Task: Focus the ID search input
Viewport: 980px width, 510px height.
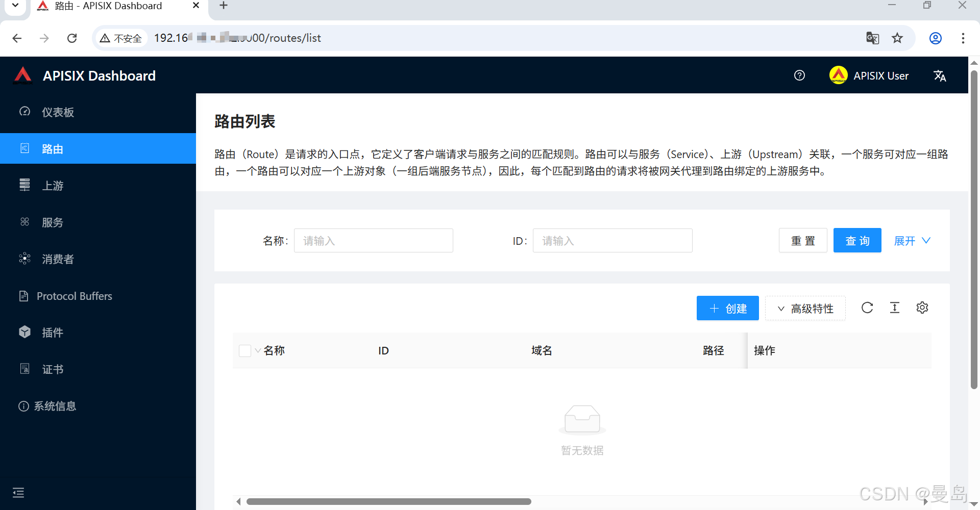Action: 612,241
